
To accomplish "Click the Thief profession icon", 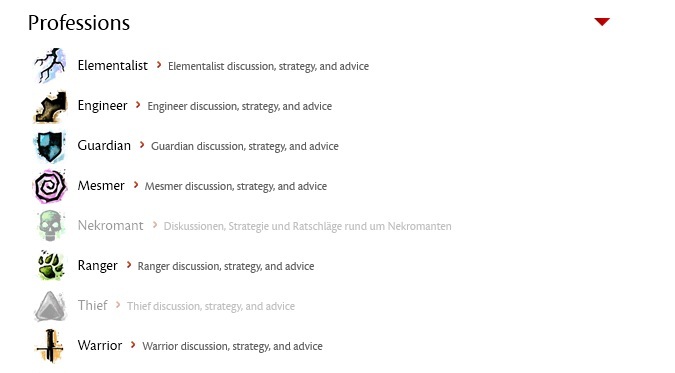I will pos(50,306).
